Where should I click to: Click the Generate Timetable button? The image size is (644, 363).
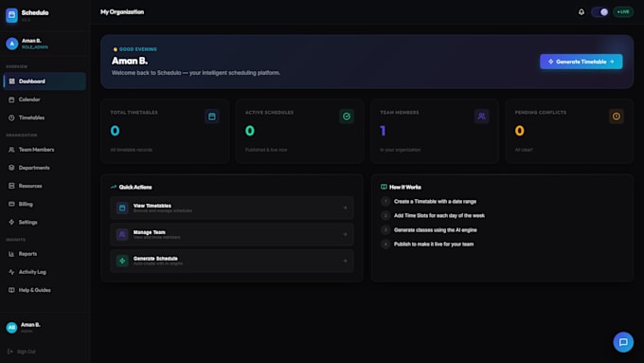[x=581, y=62]
